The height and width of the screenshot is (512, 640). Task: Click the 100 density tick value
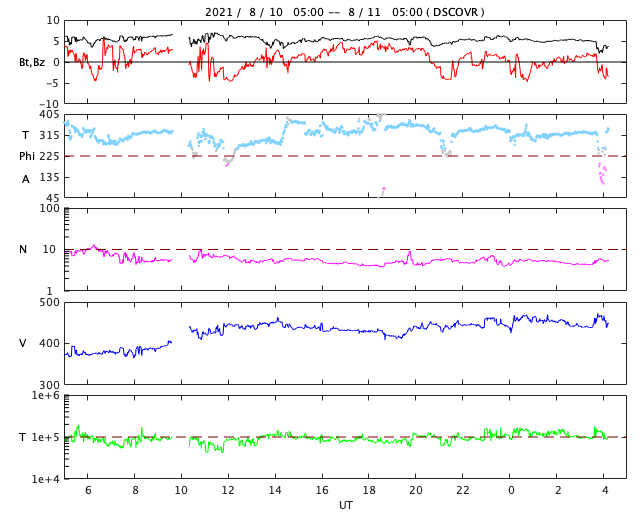coord(50,209)
